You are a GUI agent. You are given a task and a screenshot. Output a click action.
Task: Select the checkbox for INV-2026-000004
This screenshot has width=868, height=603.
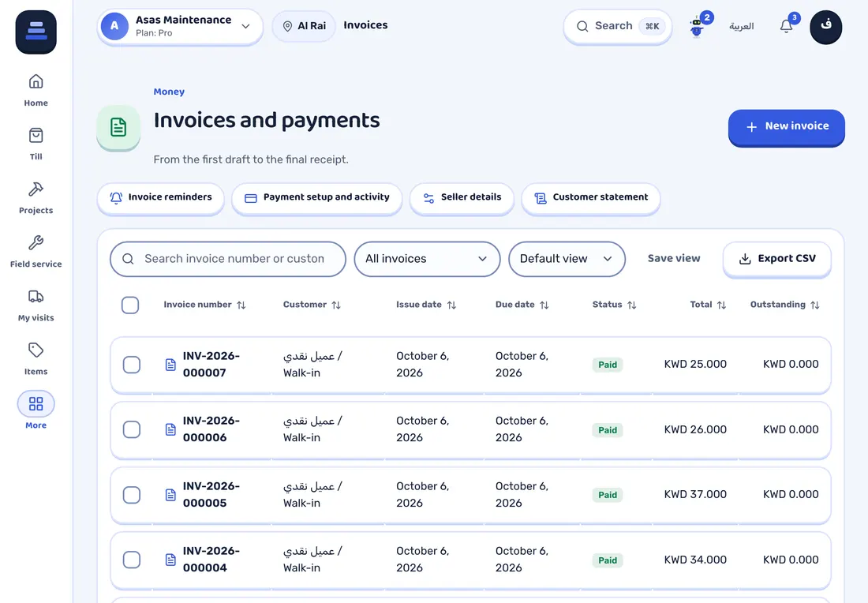[131, 560]
